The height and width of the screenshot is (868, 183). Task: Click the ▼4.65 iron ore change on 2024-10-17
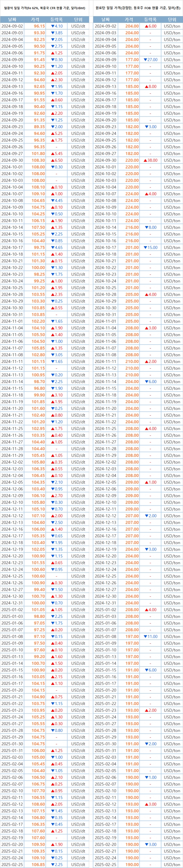[56, 247]
